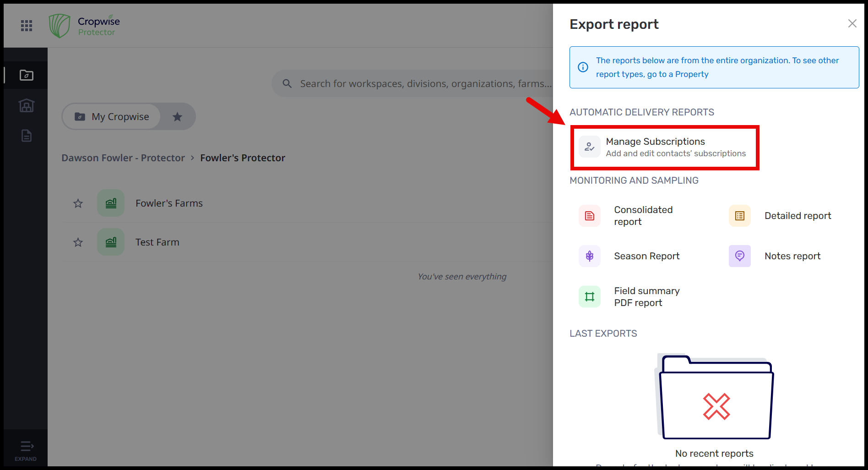Select the My Cropwise tab
The height and width of the screenshot is (470, 868).
(x=112, y=117)
